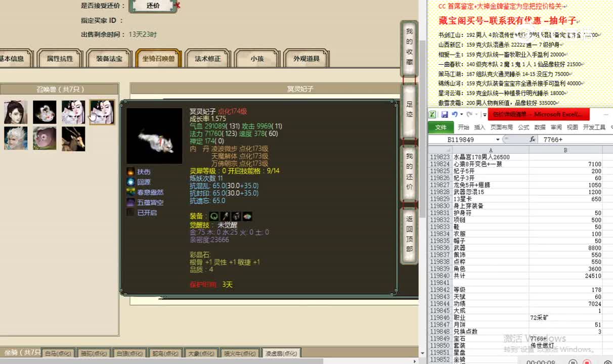The image size is (613, 364).
Task: Open the Excel 插入 ribbon tab
Action: [479, 127]
